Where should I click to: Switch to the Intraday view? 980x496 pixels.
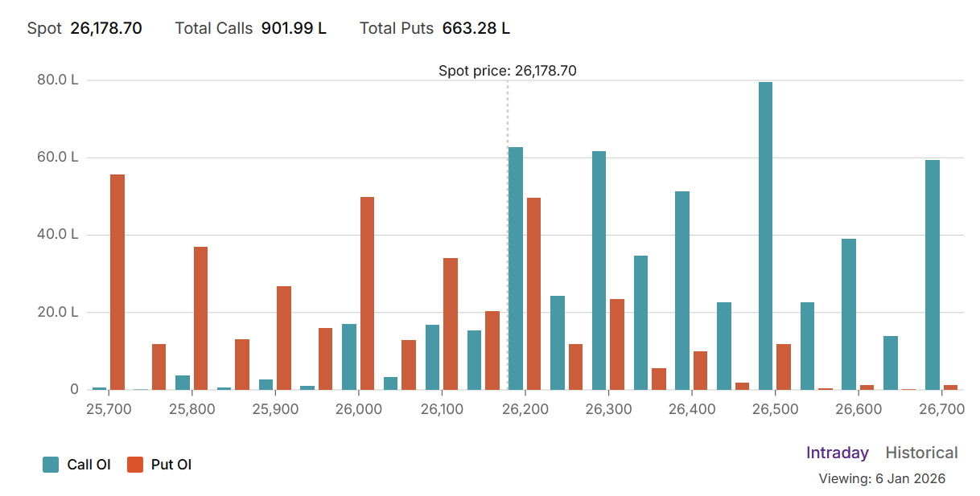click(837, 453)
